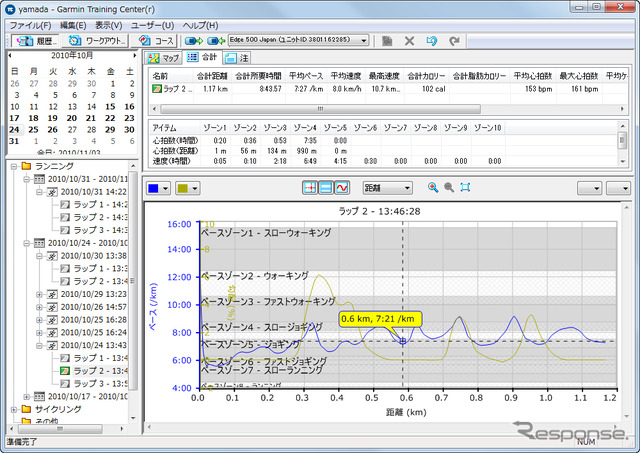Switch to the 注 (Notes) tab
The image size is (640, 453).
(237, 58)
